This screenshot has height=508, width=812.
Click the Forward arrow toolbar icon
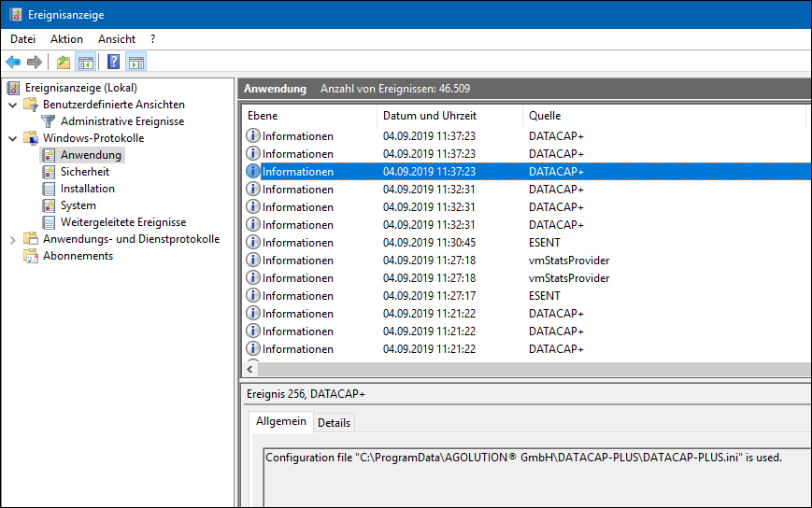(x=35, y=63)
